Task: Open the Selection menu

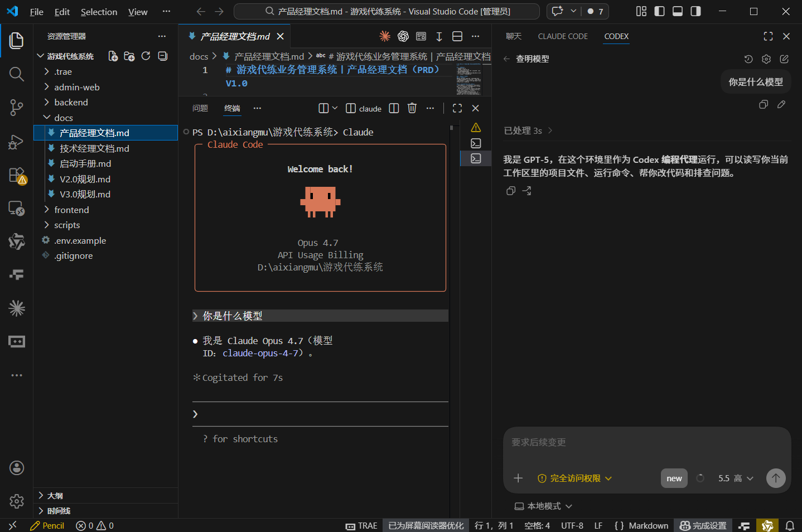Action: pos(99,12)
